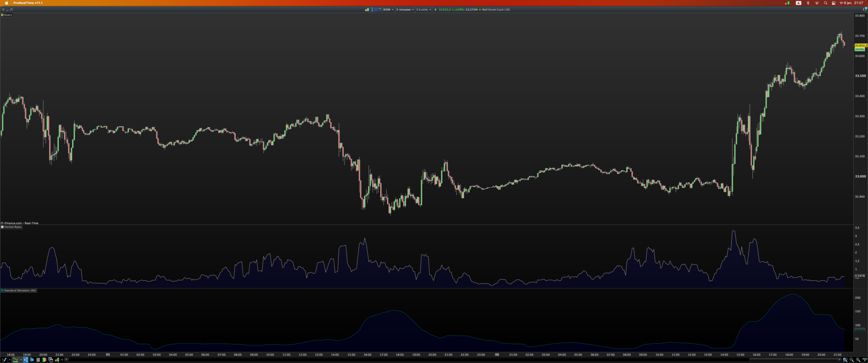Screen dimensions: 868x363
Task: Click the green 2m56s countdown label
Action: (860, 49)
